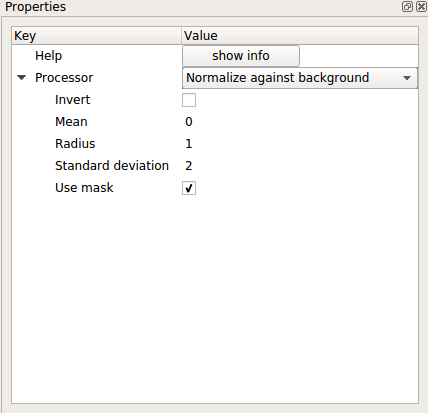Close the Properties panel

(x=422, y=6)
